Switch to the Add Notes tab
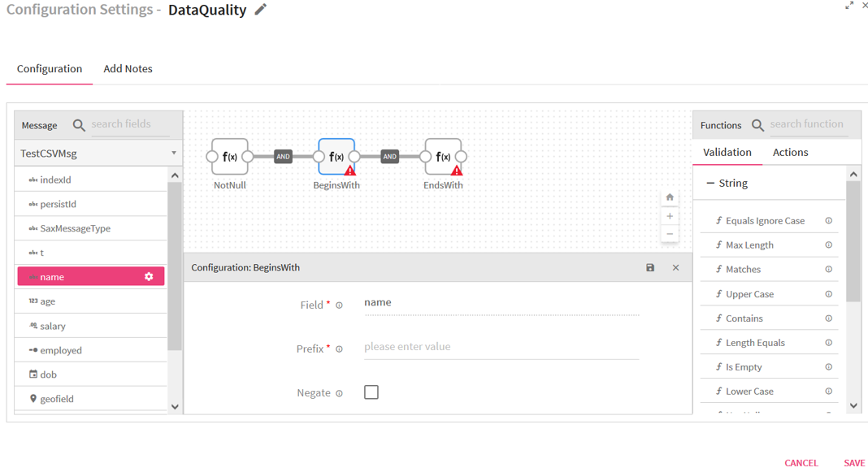Screen dimensions: 868x472 pos(128,68)
